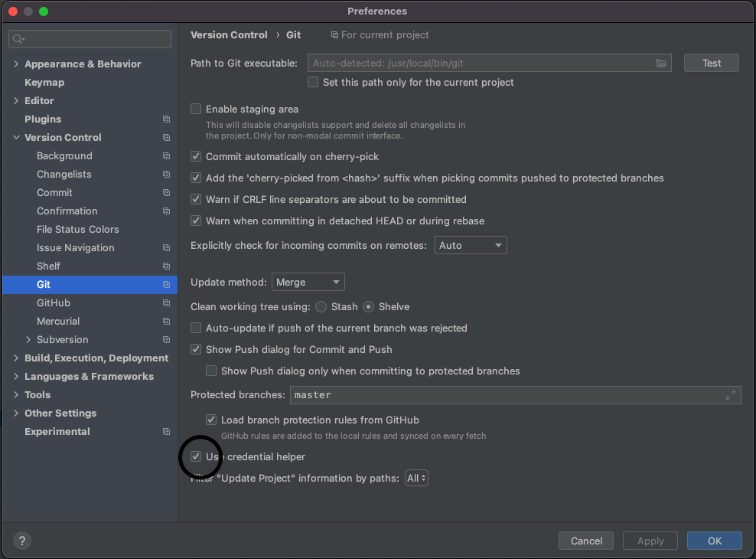Toggle 'Show Push dialog for Commit and Push'
This screenshot has width=756, height=559.
(x=196, y=349)
